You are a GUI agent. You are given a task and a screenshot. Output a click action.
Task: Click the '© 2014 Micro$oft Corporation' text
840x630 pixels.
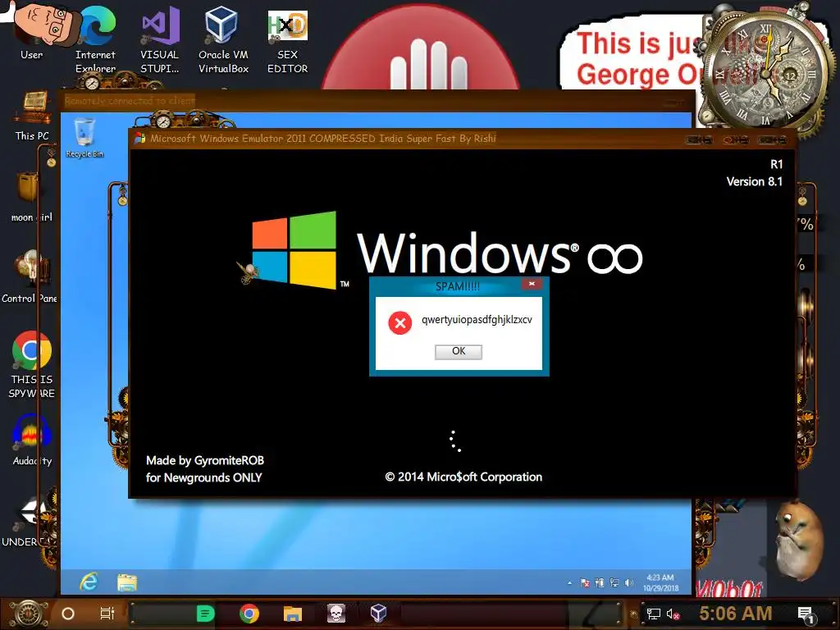463,477
